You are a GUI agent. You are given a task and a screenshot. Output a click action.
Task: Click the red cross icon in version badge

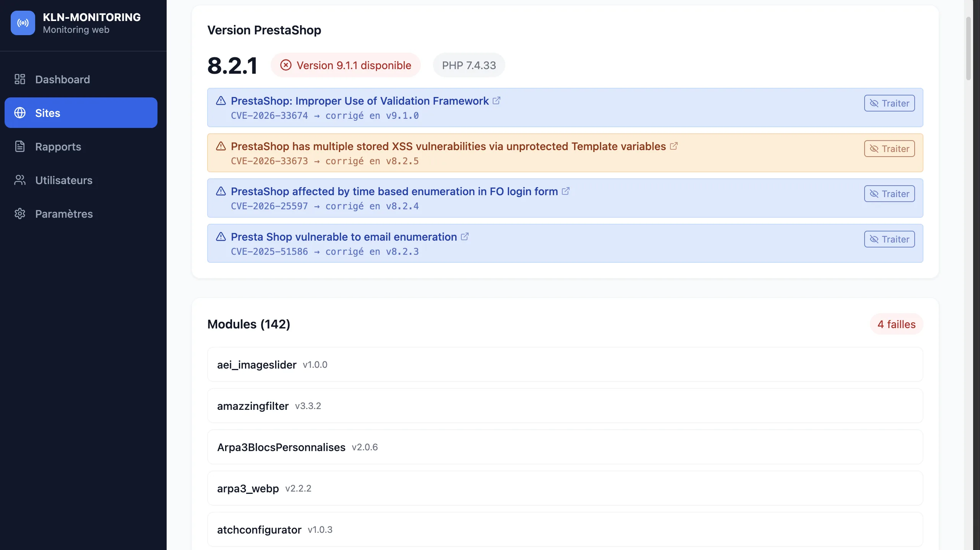[286, 65]
